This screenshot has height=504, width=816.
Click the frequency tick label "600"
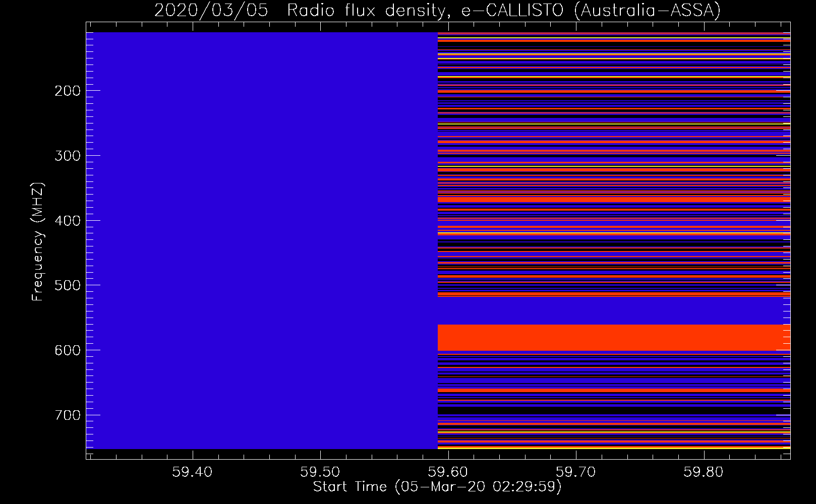[68, 350]
